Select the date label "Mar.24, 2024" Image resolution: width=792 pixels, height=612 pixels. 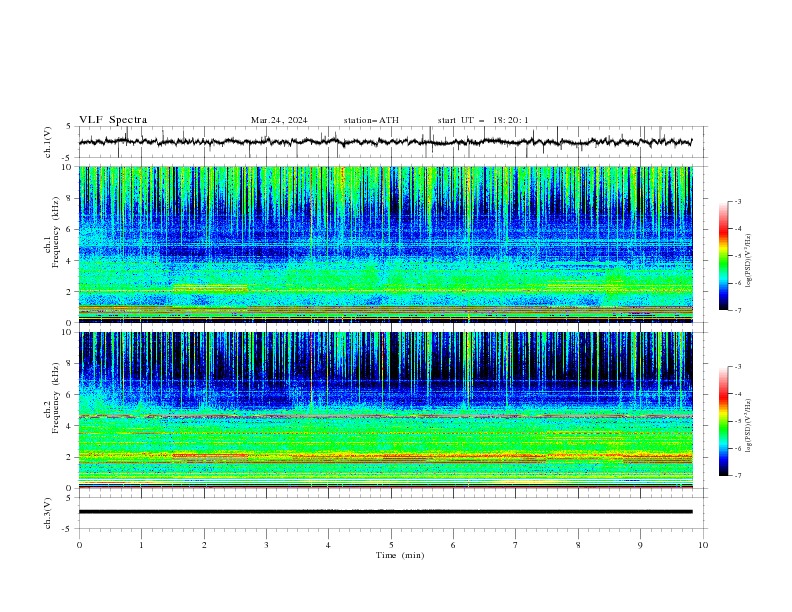point(279,120)
